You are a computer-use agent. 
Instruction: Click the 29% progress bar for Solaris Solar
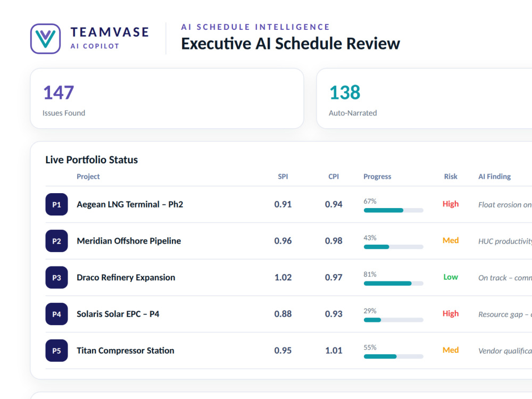[394, 320]
